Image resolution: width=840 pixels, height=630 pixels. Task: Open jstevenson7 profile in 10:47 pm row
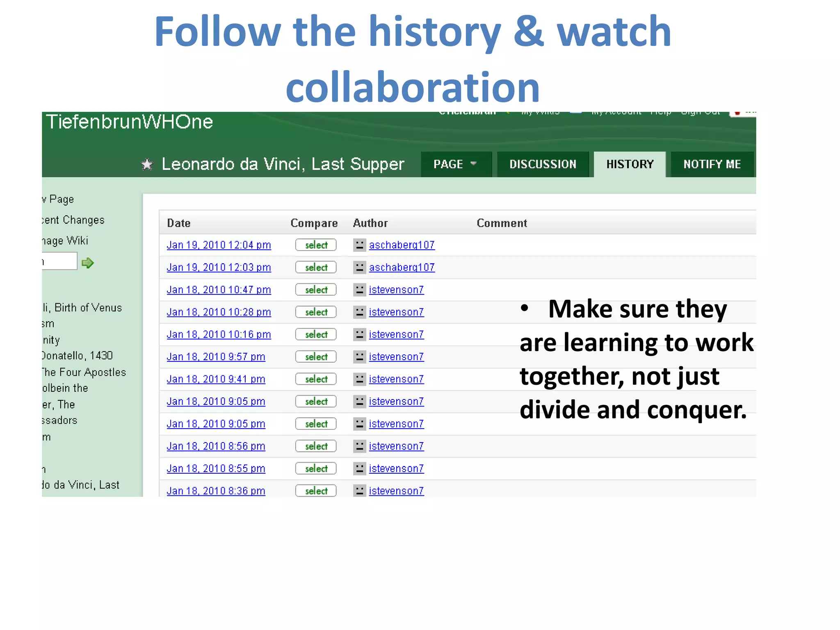[x=396, y=290]
